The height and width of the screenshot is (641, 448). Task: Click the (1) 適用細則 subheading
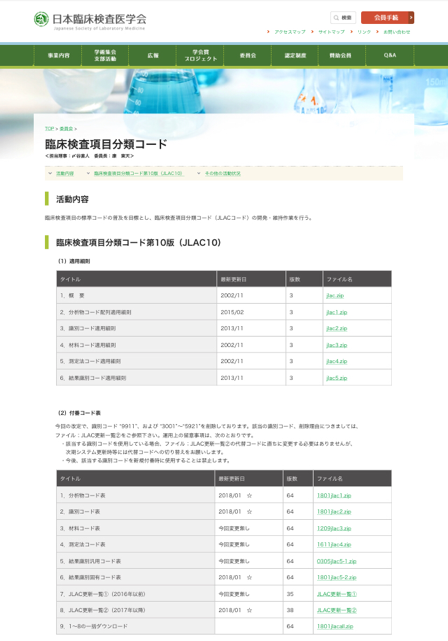click(74, 261)
